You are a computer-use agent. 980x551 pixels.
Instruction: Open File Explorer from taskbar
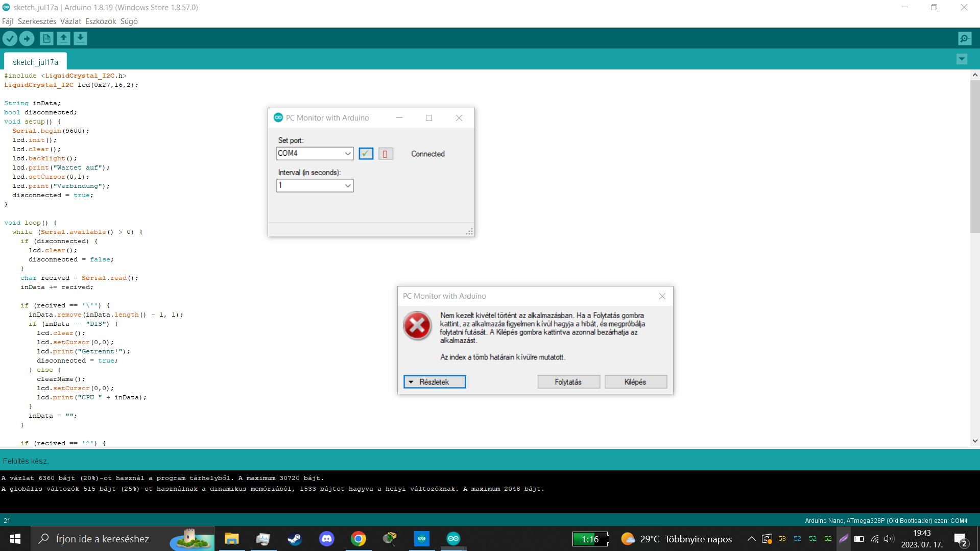[x=231, y=539]
